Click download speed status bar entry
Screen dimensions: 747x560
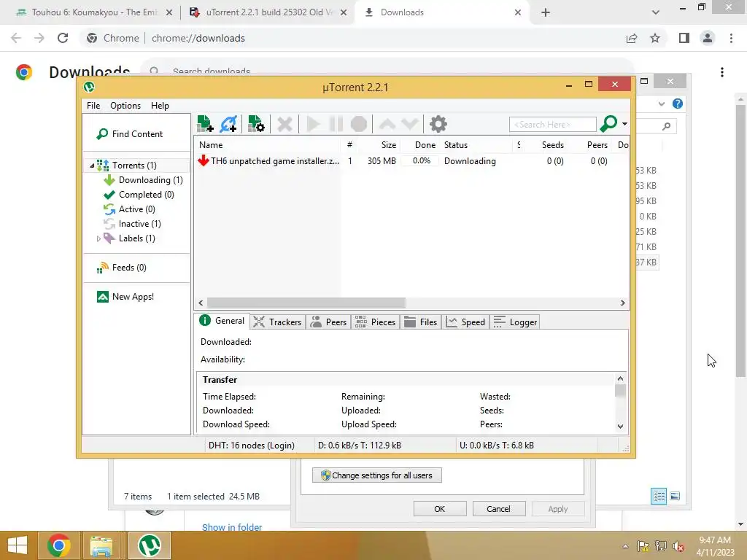coord(360,446)
